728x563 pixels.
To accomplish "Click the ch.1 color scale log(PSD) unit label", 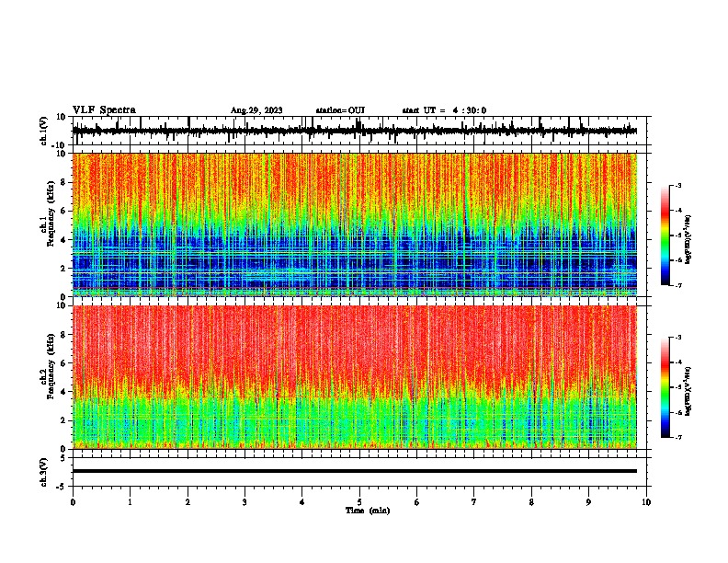I will tap(688, 239).
